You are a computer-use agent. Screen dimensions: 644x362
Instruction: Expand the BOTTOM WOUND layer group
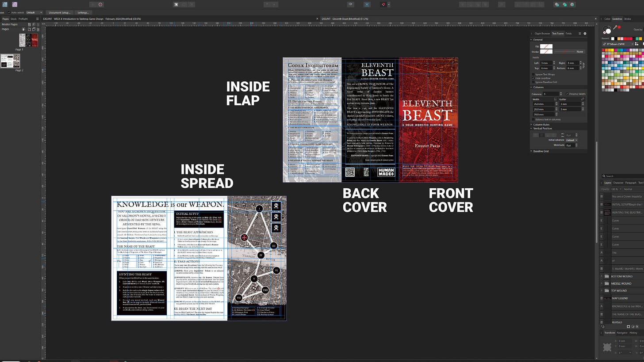pos(602,276)
